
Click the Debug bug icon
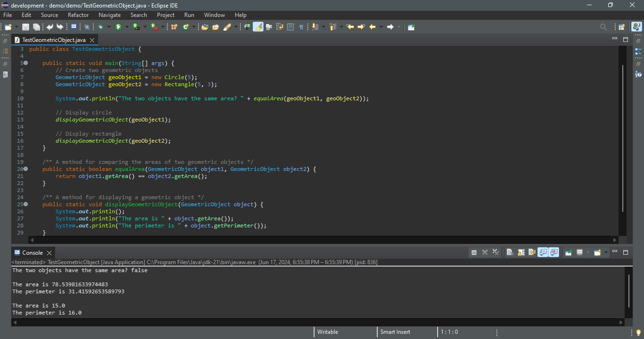coord(100,27)
